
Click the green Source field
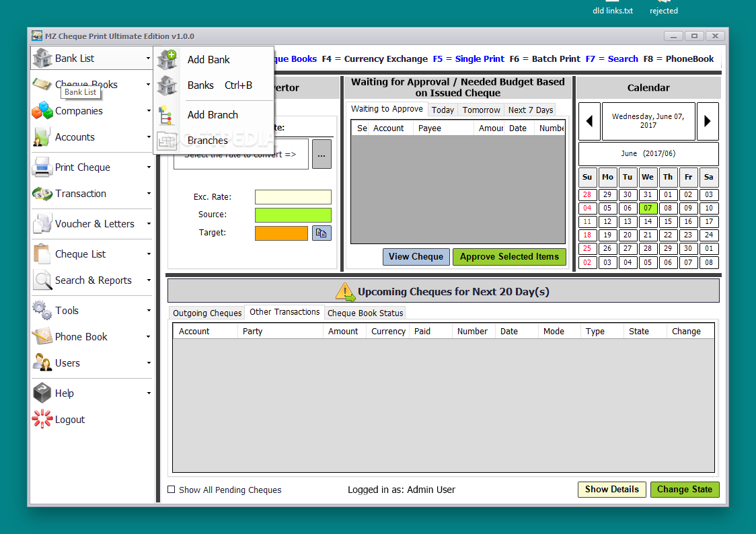click(293, 215)
